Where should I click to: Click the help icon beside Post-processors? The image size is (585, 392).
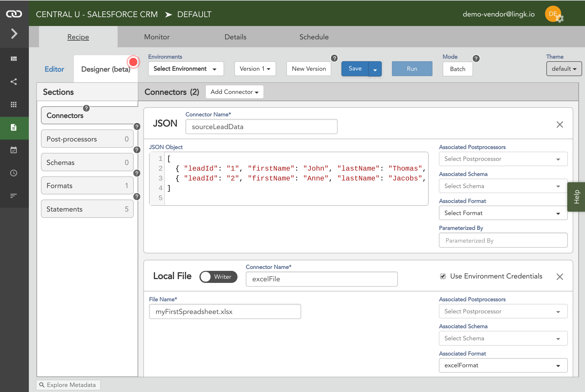tap(137, 127)
